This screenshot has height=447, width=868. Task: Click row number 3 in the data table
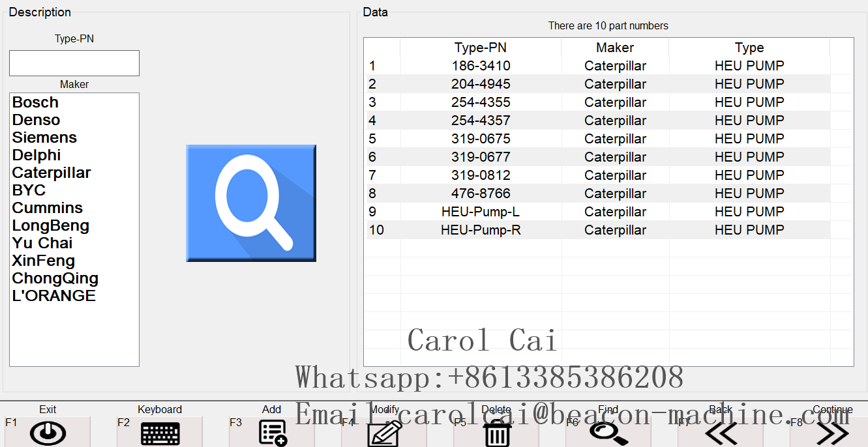pyautogui.click(x=372, y=102)
